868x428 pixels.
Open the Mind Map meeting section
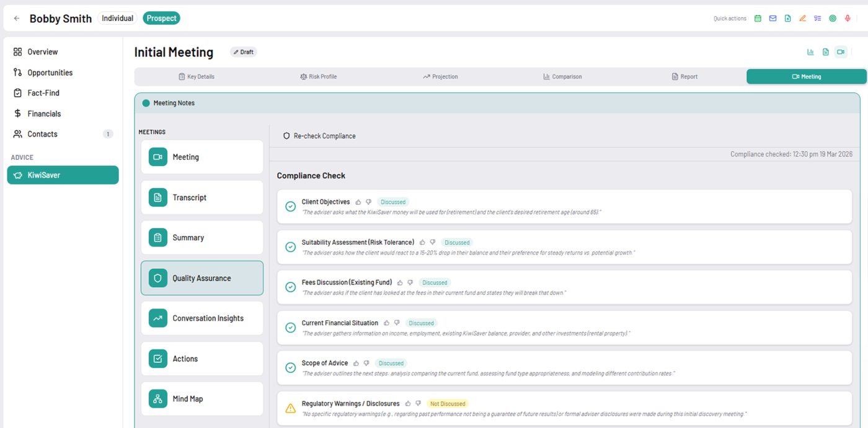[201, 398]
